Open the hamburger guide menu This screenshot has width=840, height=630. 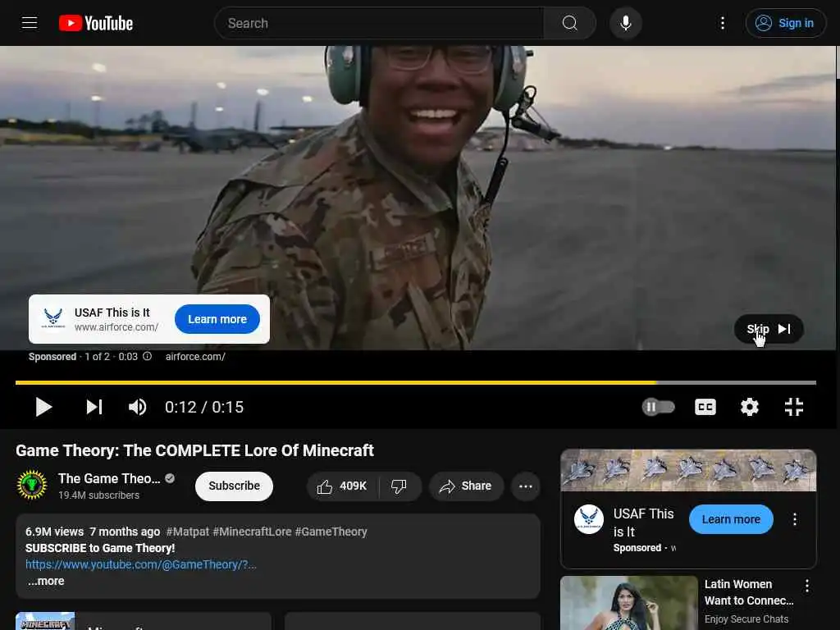30,23
